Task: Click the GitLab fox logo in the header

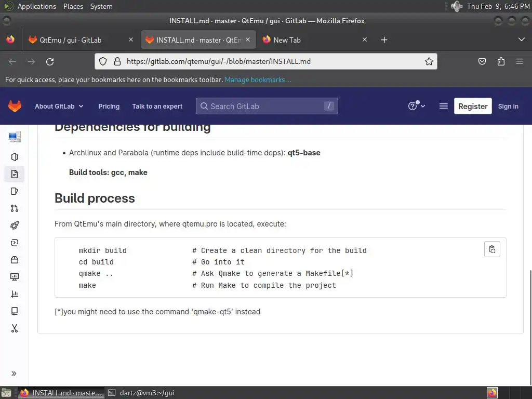Action: tap(15, 106)
